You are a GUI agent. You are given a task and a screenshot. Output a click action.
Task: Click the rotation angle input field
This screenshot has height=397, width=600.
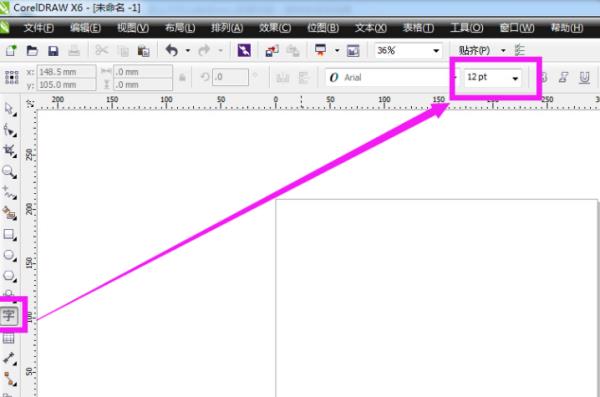pyautogui.click(x=230, y=77)
